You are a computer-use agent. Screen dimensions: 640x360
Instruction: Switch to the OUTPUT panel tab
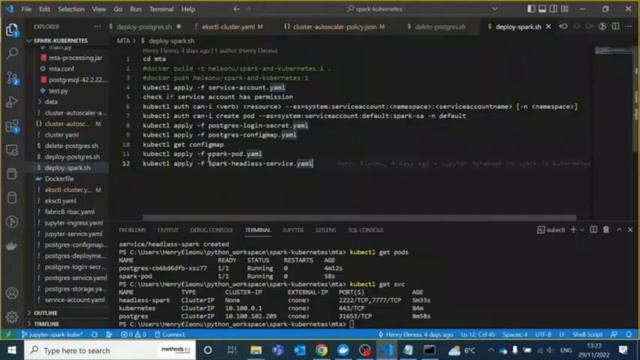click(168, 230)
